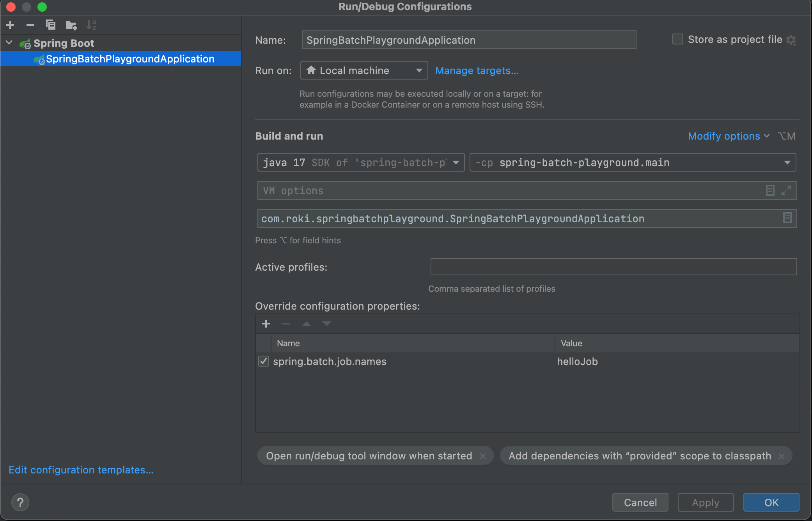This screenshot has width=812, height=521.
Task: Remove the Open run/debug tool window option chip
Action: pyautogui.click(x=483, y=456)
